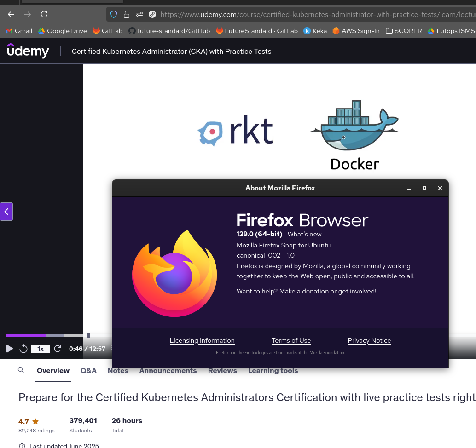This screenshot has width=476, height=448.
Task: Rewind the video with the back-skip icon
Action: point(23,349)
